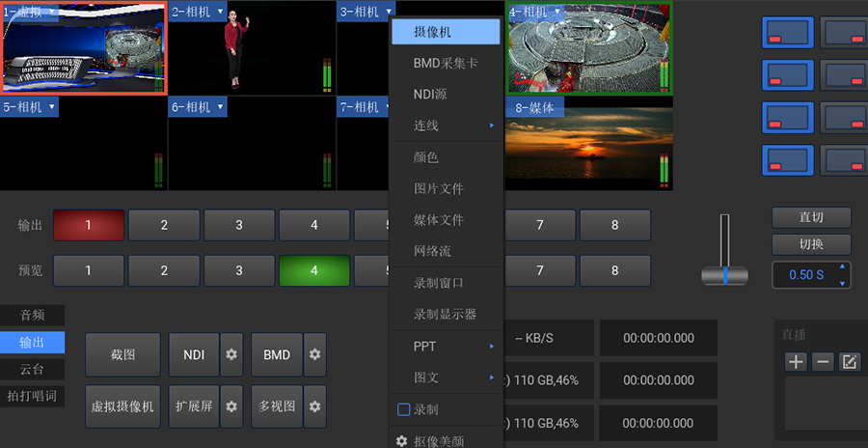Click the transition T-bar slider handle
868x448 pixels.
click(x=725, y=276)
